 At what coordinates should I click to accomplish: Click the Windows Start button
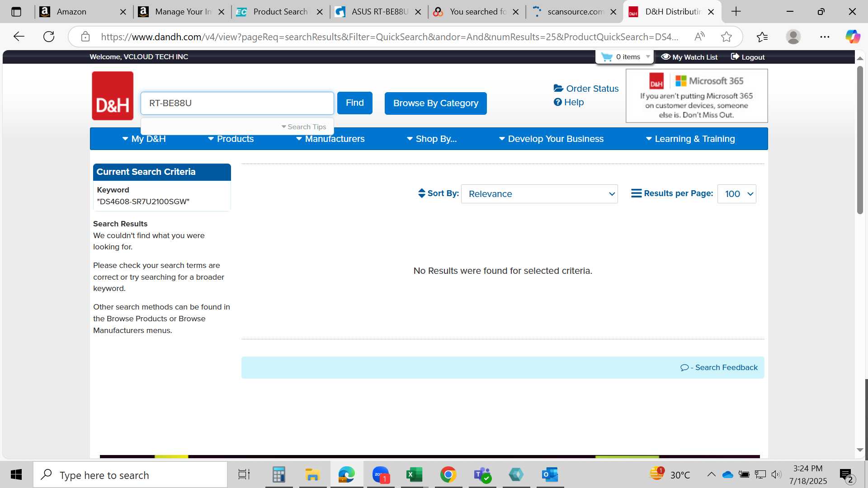tap(16, 475)
